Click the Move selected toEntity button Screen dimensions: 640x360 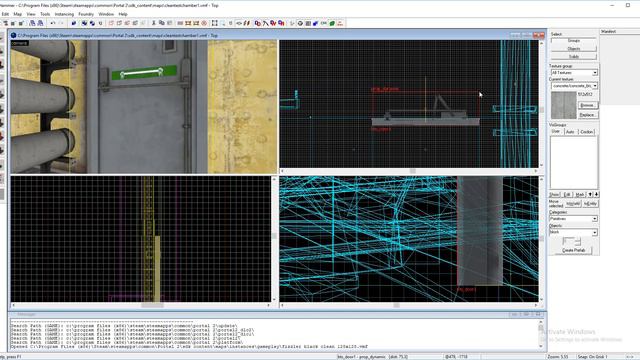pos(590,203)
